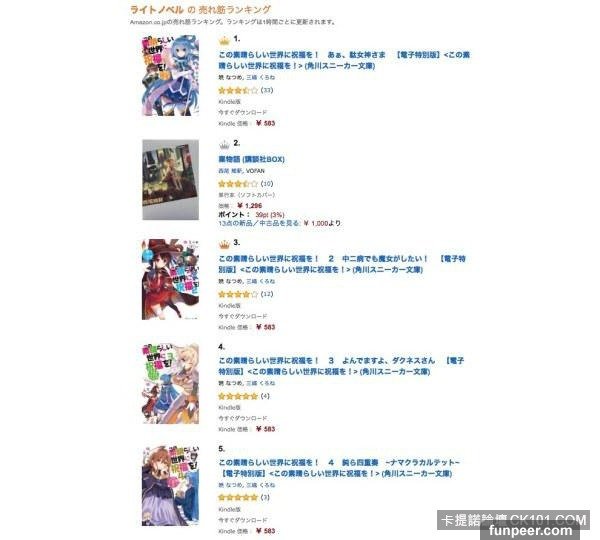Screen dimensions: 600x540
Task: Open the rank 3 title link 中二病でも魔女がしたい
Action: 342,264
